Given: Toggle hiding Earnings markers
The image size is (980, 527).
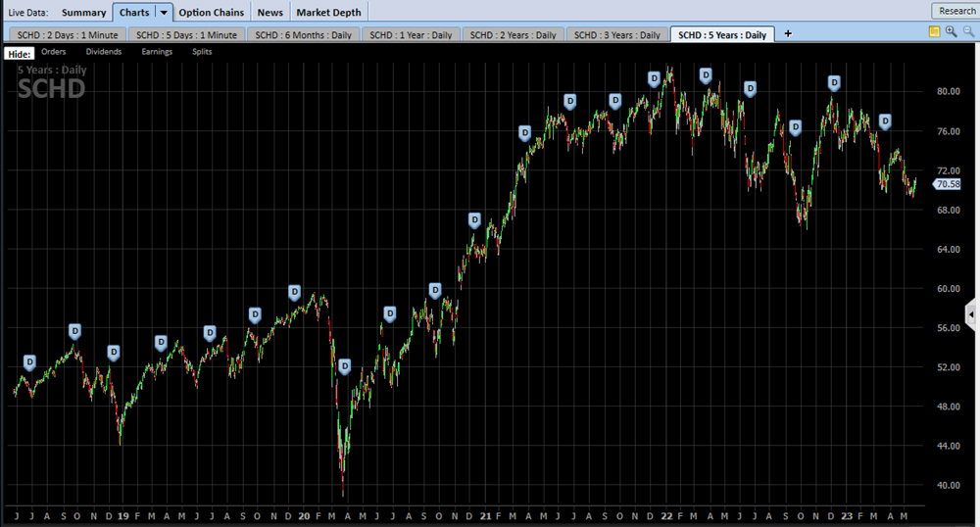Looking at the screenshot, I should click(x=157, y=52).
